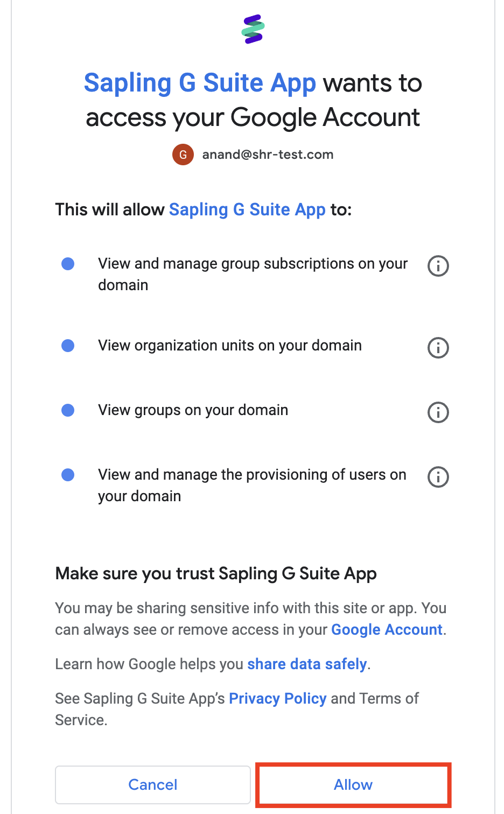Show info for provisioning of users permission
Viewport: 504px width, 814px height.
coord(438,476)
